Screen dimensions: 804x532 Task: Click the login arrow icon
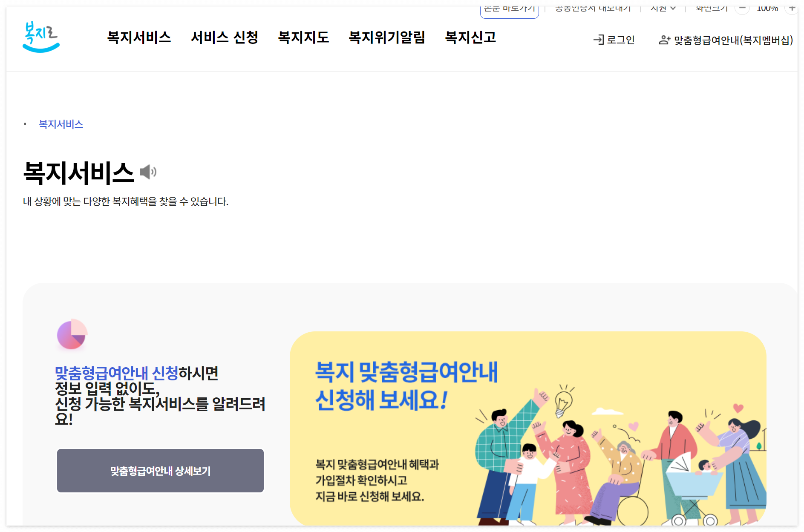(599, 40)
